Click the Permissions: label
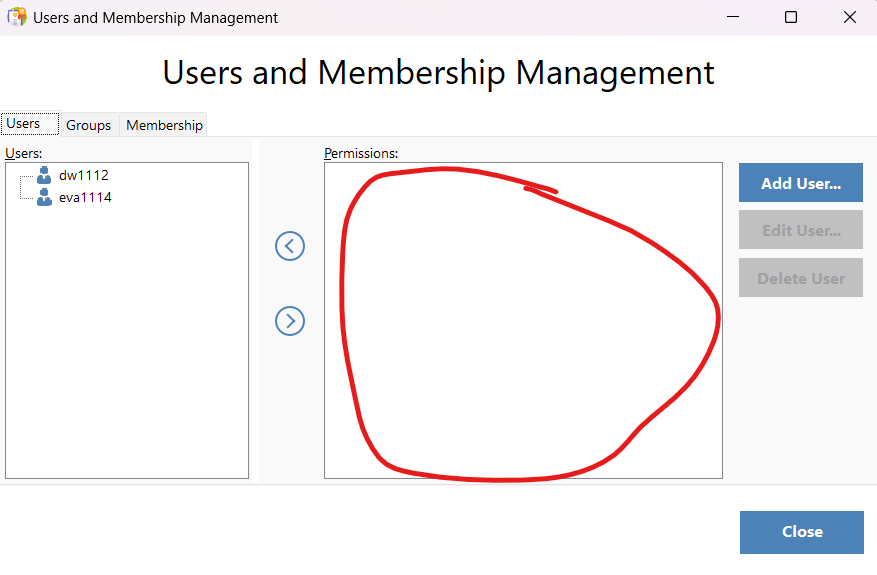The height and width of the screenshot is (575, 877). click(x=361, y=153)
